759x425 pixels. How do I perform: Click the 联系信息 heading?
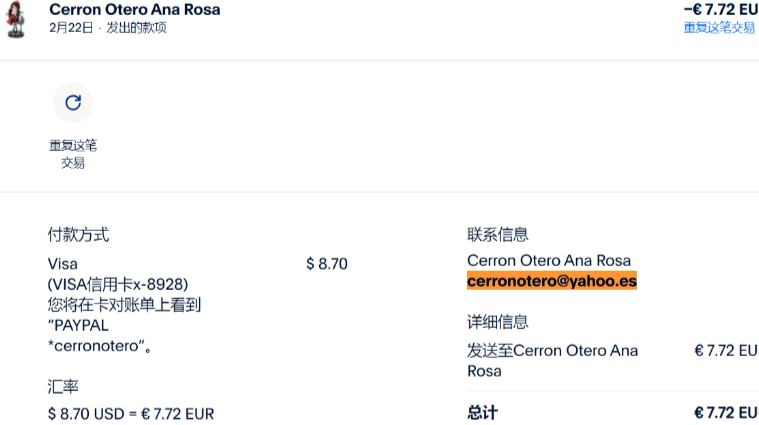(x=498, y=235)
